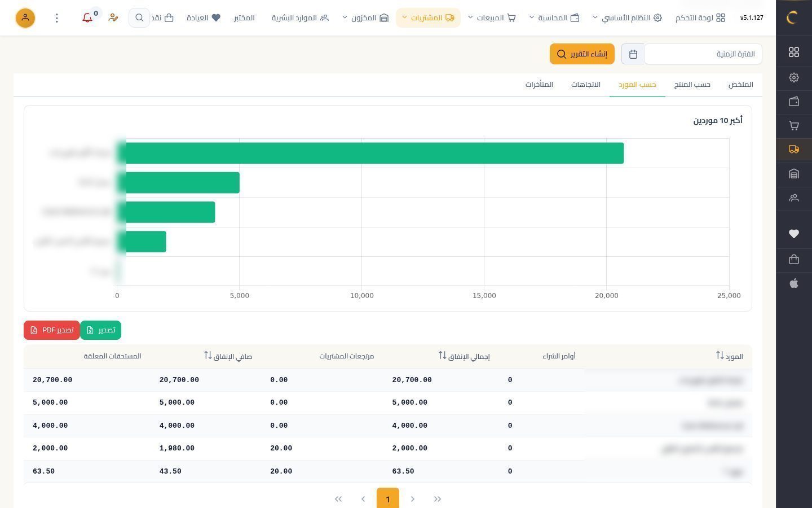Switch to the الملخص tab
The width and height of the screenshot is (812, 508).
tap(740, 85)
